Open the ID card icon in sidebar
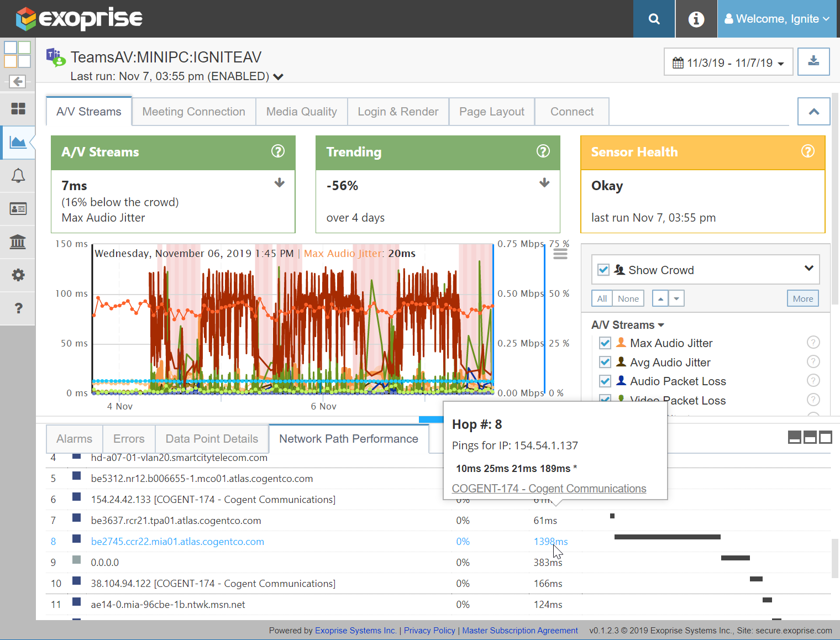Viewport: 840px width, 640px height. click(x=18, y=209)
